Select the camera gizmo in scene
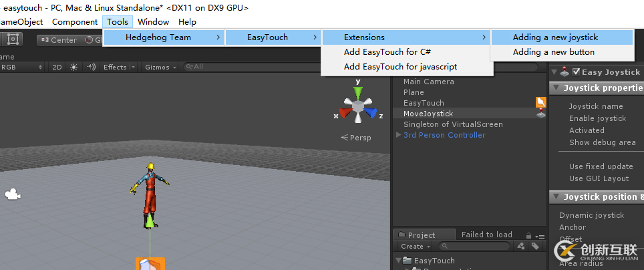This screenshot has height=270, width=644. [13, 194]
